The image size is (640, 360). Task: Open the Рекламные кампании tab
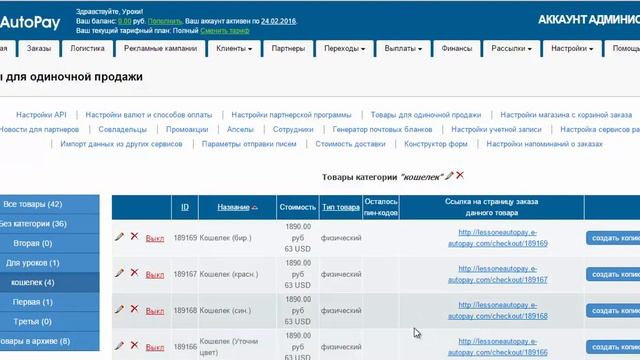(160, 49)
